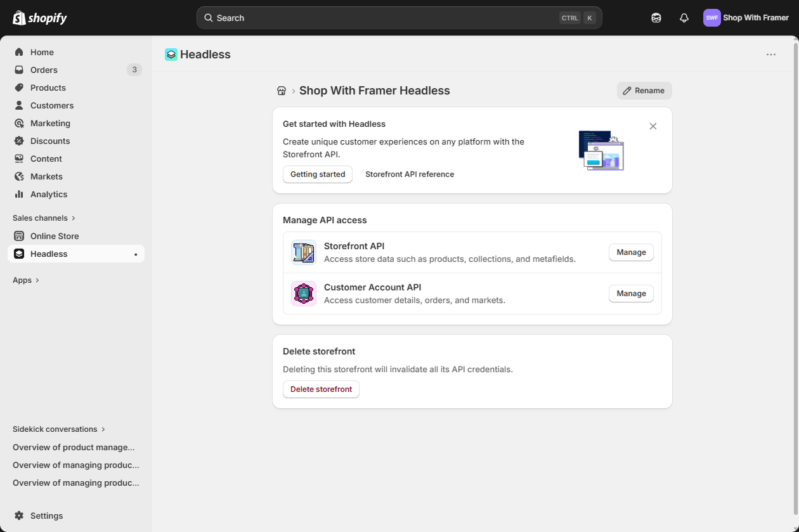Screen dimensions: 799x532
Task: Click the SWF store avatar
Action: 712,18
